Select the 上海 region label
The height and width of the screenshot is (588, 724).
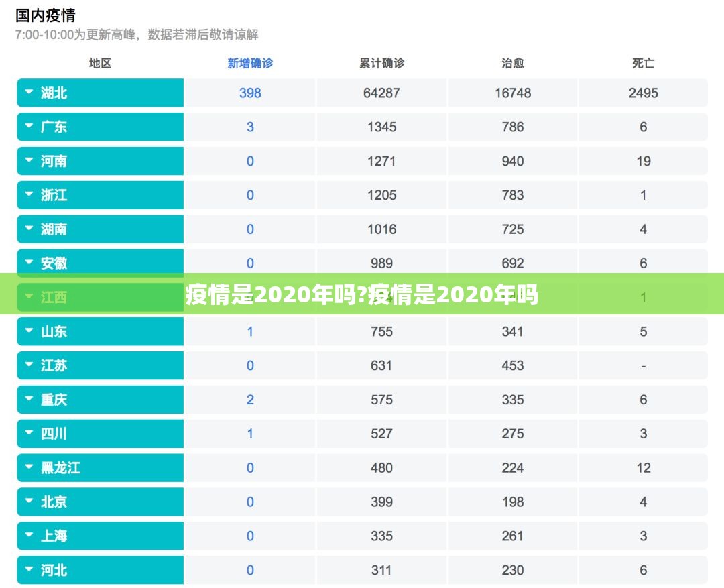click(x=54, y=536)
